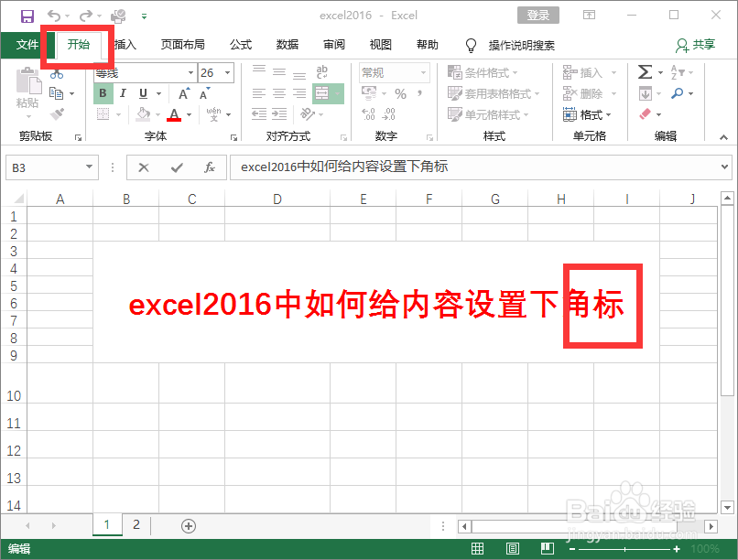
Task: Click the Format Painter brush
Action: [57, 113]
